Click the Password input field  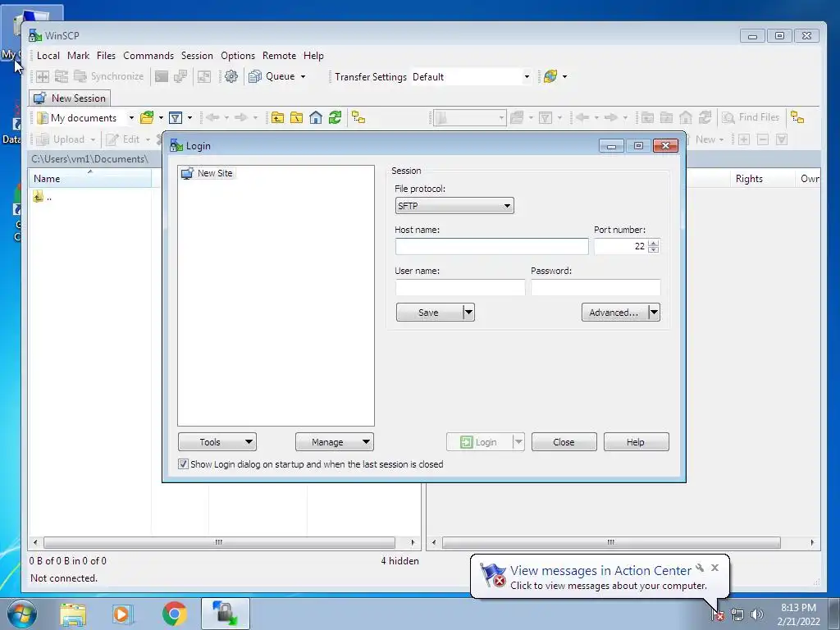pos(596,287)
